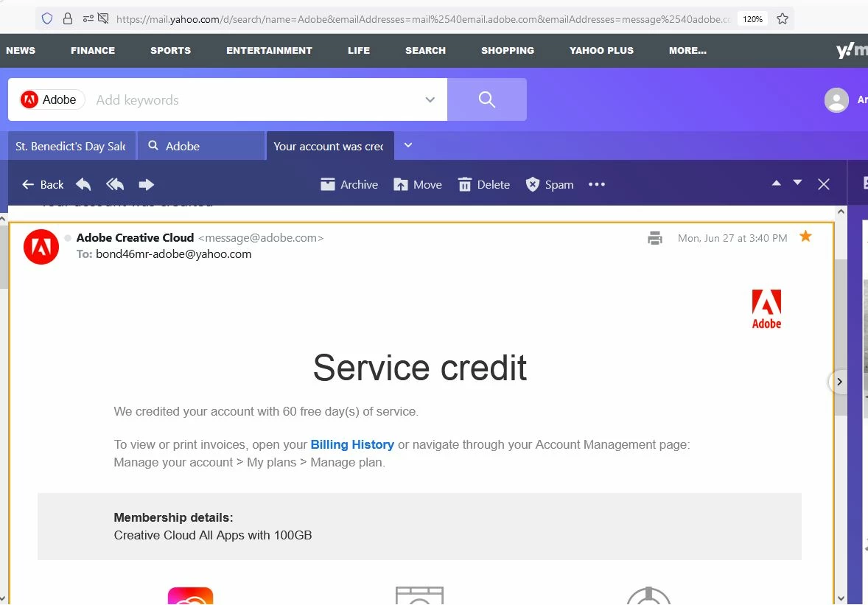Click the red Adobe sender avatar
Screen dimensions: 868x605
click(x=41, y=247)
